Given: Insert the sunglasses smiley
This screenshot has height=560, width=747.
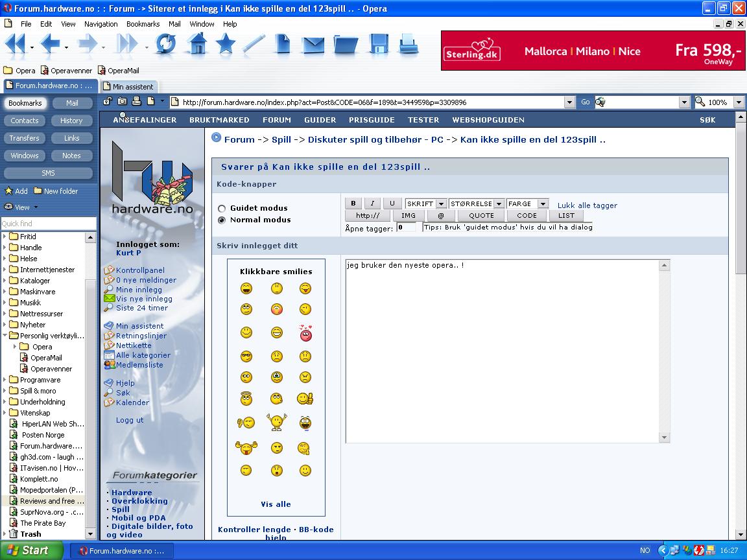Looking at the screenshot, I should click(246, 356).
